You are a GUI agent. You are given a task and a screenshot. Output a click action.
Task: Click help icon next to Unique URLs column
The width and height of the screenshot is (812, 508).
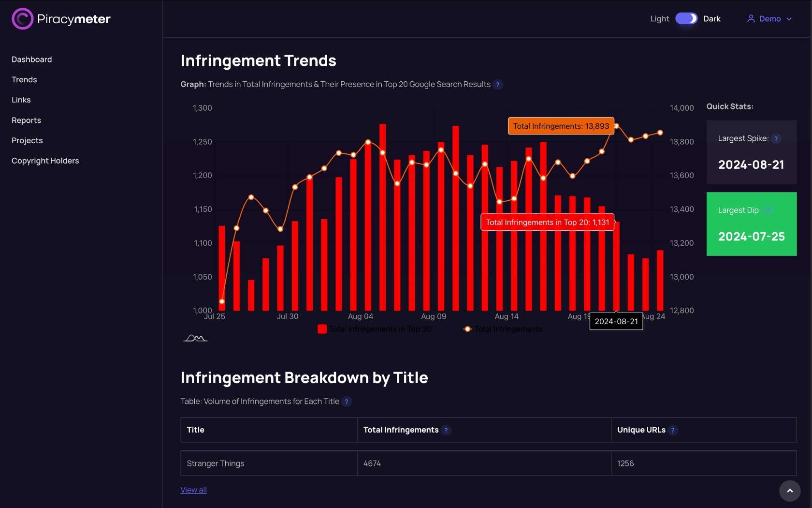click(673, 430)
